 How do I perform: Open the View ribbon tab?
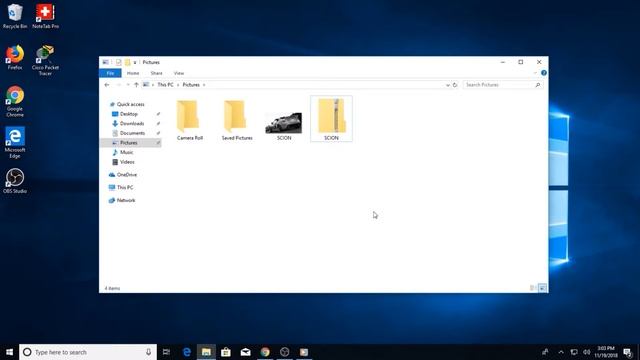[x=179, y=73]
